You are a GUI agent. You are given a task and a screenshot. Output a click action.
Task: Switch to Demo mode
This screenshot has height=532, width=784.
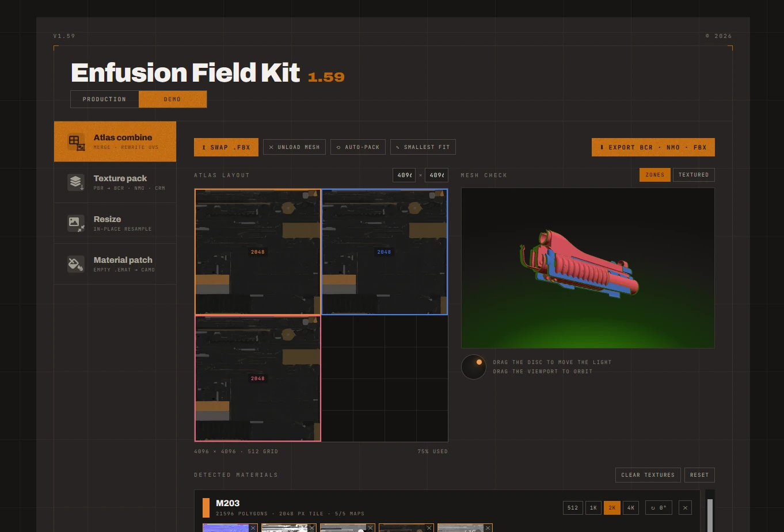coord(172,99)
